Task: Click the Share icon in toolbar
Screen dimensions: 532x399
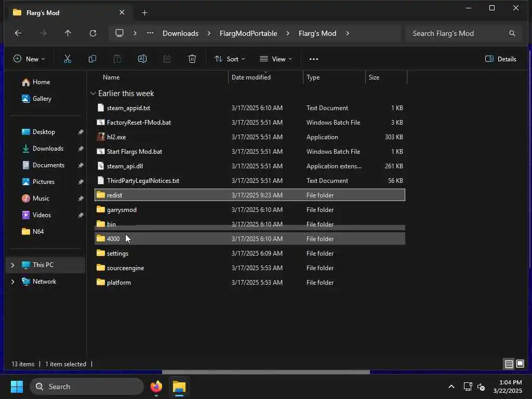Action: pyautogui.click(x=167, y=59)
